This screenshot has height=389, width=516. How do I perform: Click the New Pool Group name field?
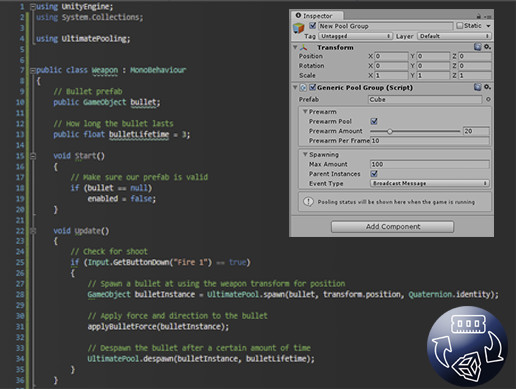coord(385,26)
